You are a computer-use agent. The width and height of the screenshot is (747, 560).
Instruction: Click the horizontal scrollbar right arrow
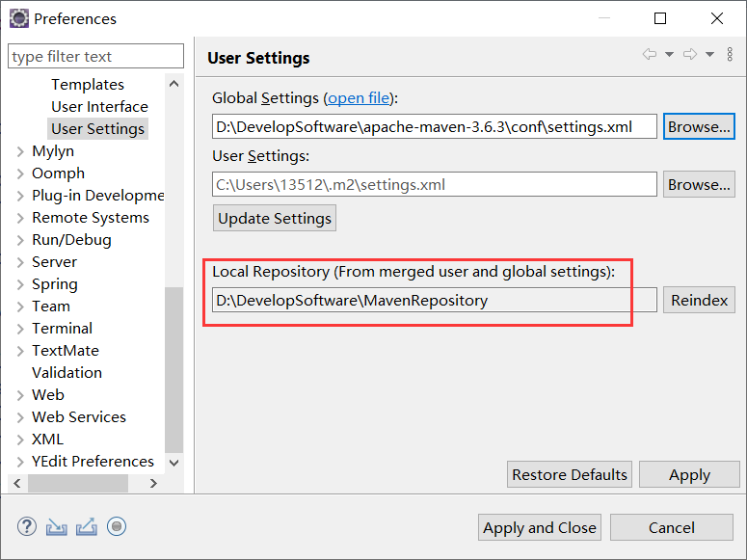(153, 483)
